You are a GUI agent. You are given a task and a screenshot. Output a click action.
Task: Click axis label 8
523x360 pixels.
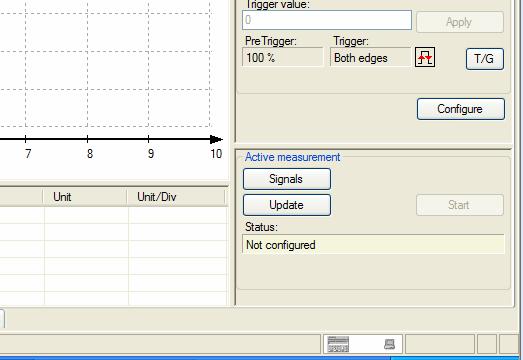(x=89, y=154)
